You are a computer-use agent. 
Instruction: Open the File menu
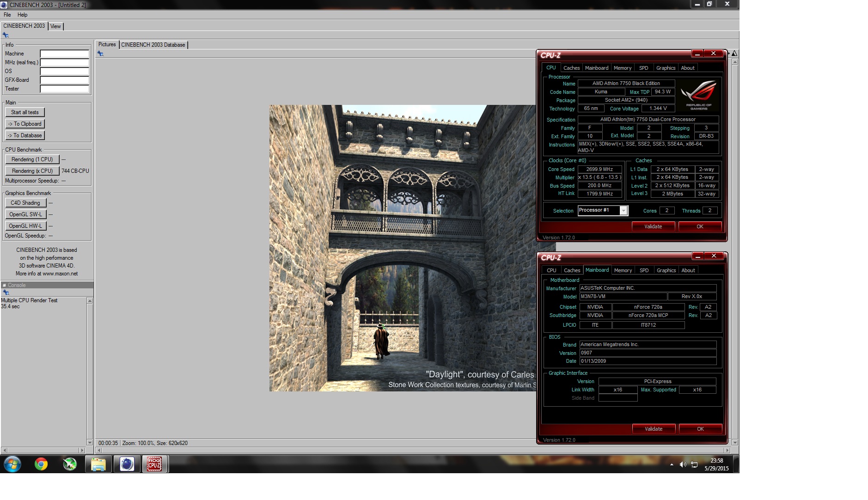[7, 15]
